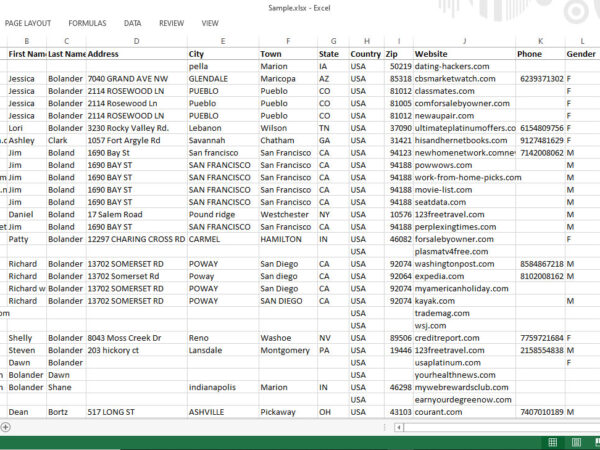Select column I header

pos(399,41)
